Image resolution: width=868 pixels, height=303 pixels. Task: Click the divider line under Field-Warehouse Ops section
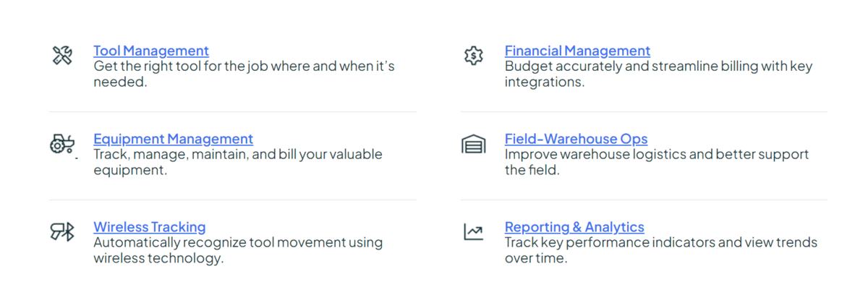(644, 200)
